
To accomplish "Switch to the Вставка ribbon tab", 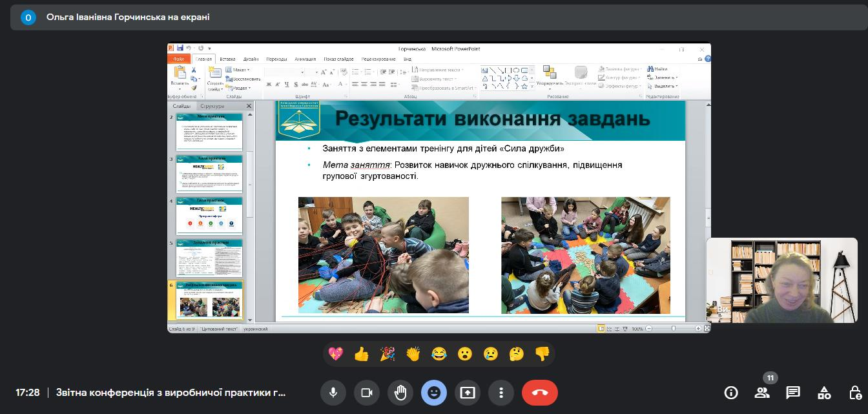I will point(227,58).
